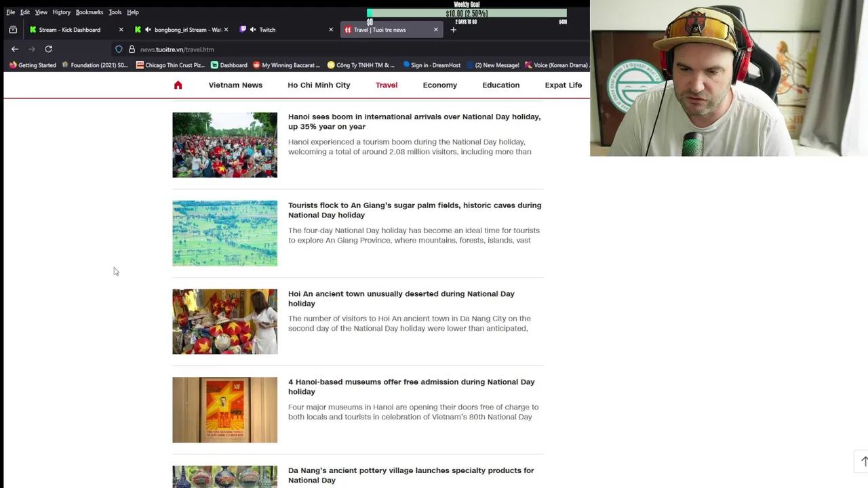This screenshot has height=488, width=868.
Task: Open the Dashboard bookmark
Action: pyautogui.click(x=229, y=65)
